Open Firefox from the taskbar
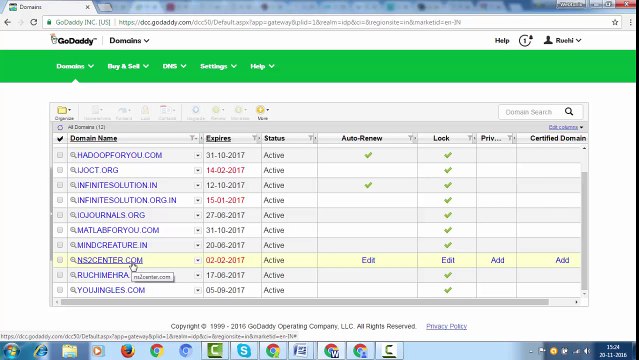Screen dimensions: 639x360 pos(128,350)
